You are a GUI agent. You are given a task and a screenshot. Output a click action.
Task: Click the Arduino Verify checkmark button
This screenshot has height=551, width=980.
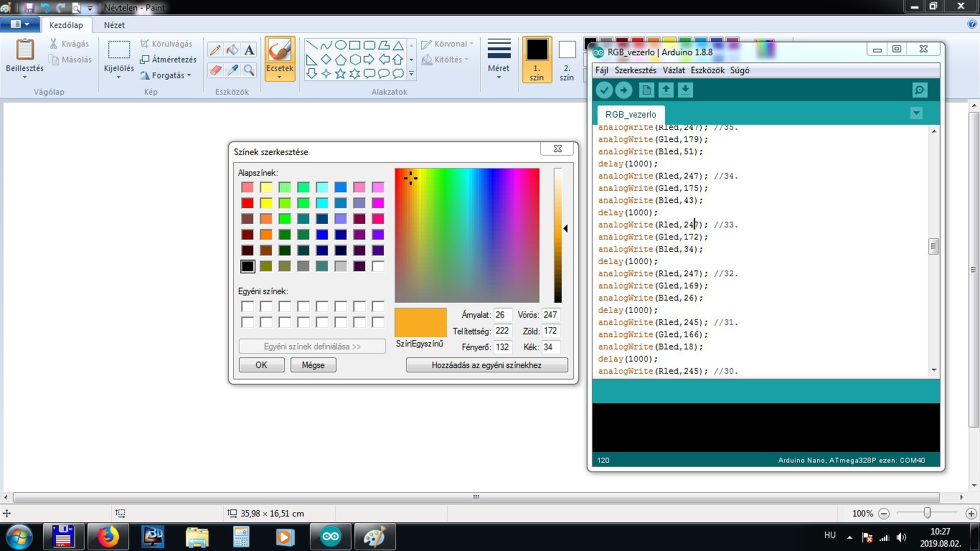click(604, 90)
